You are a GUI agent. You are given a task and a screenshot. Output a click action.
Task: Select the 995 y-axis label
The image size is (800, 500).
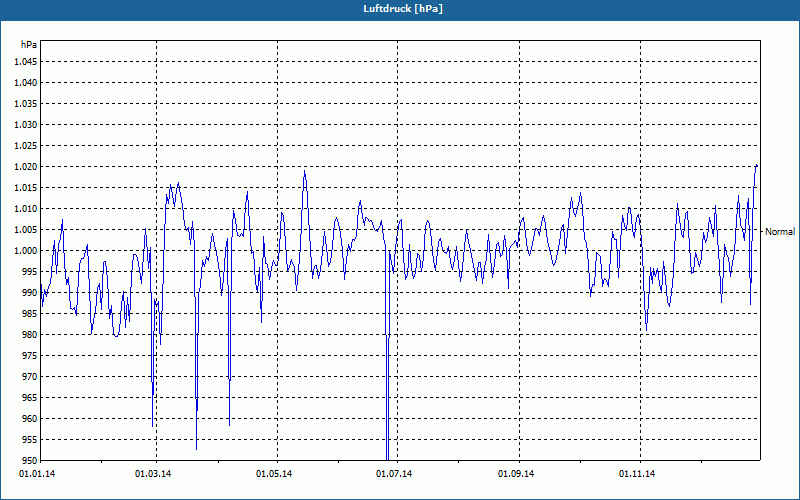(30, 271)
